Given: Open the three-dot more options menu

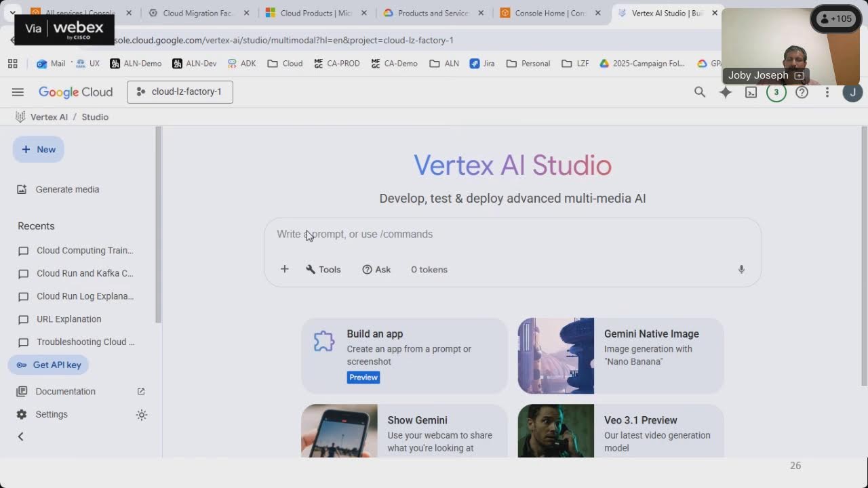Looking at the screenshot, I should (827, 92).
